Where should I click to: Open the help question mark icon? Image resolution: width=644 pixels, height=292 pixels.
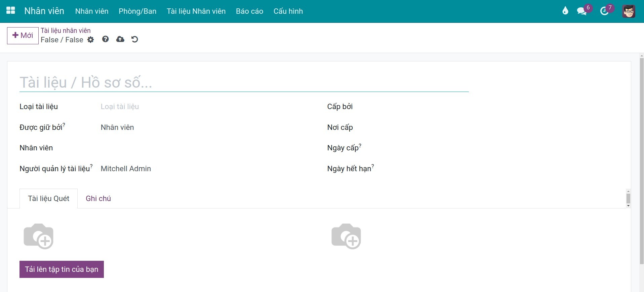(106, 39)
